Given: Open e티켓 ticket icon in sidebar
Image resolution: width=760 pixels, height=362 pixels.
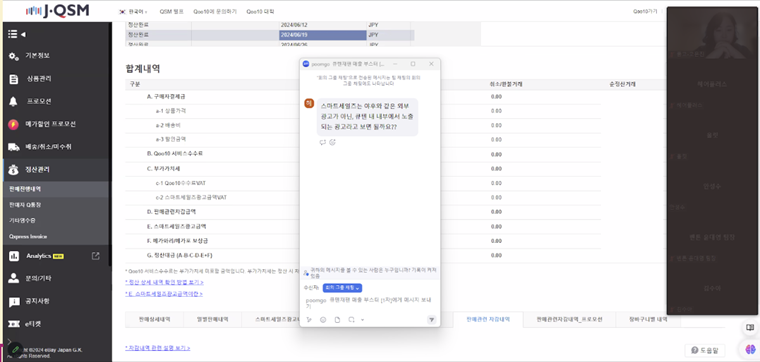Looking at the screenshot, I should click(14, 324).
